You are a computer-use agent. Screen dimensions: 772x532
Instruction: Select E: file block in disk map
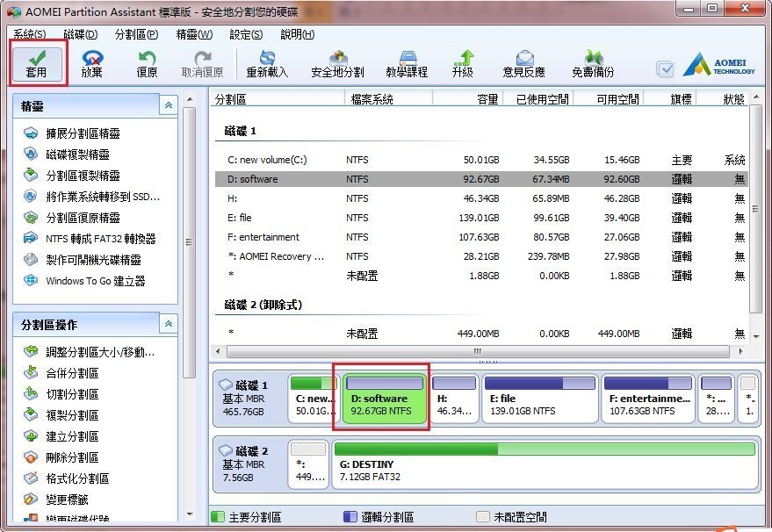point(539,399)
